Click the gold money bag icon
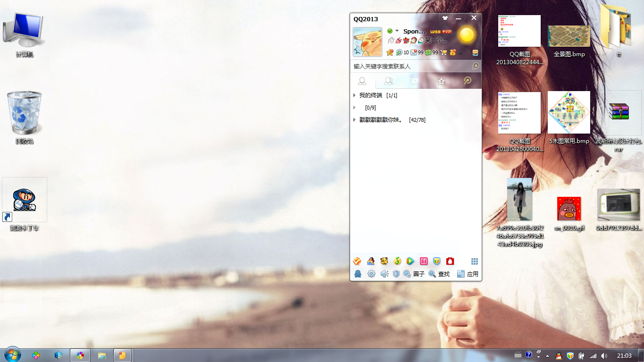The width and height of the screenshot is (644, 362). (453, 52)
